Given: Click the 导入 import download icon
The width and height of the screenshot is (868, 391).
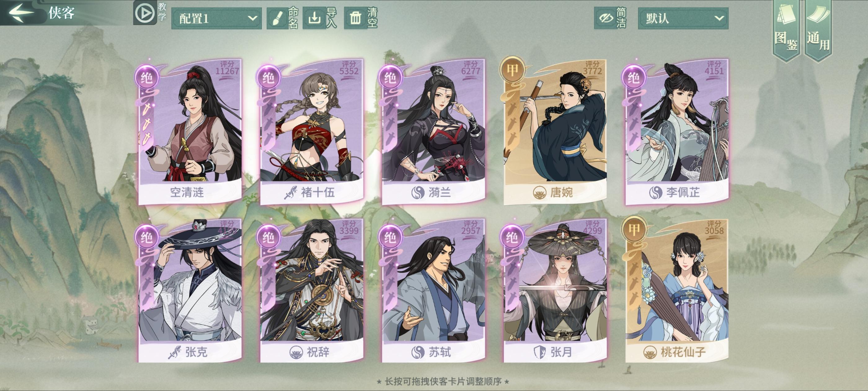Looking at the screenshot, I should pos(314,18).
